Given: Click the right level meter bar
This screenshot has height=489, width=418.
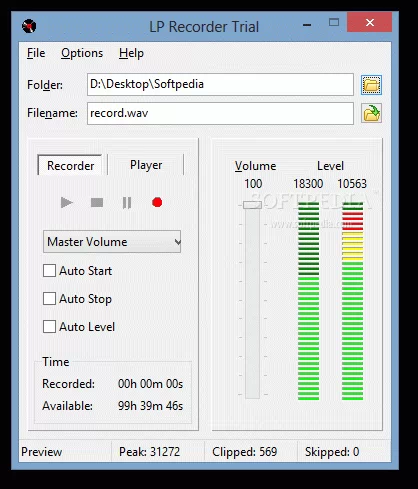Looking at the screenshot, I should pyautogui.click(x=352, y=301).
